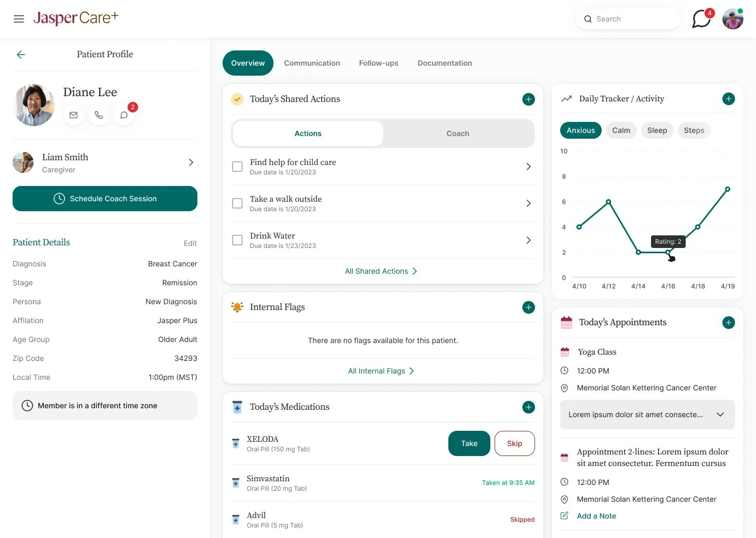Click the Today's Appointments calendar icon

[566, 323]
